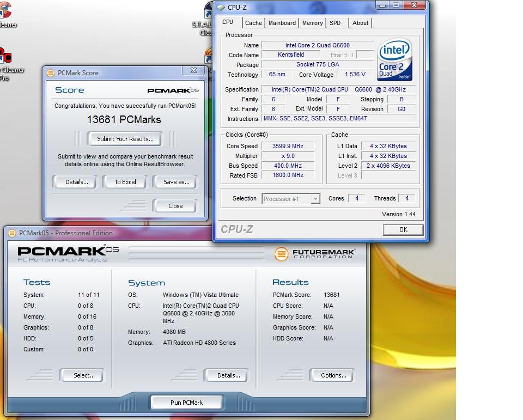523x420 pixels.
Task: Click the PCMark Score title bar icon
Action: tap(50, 73)
